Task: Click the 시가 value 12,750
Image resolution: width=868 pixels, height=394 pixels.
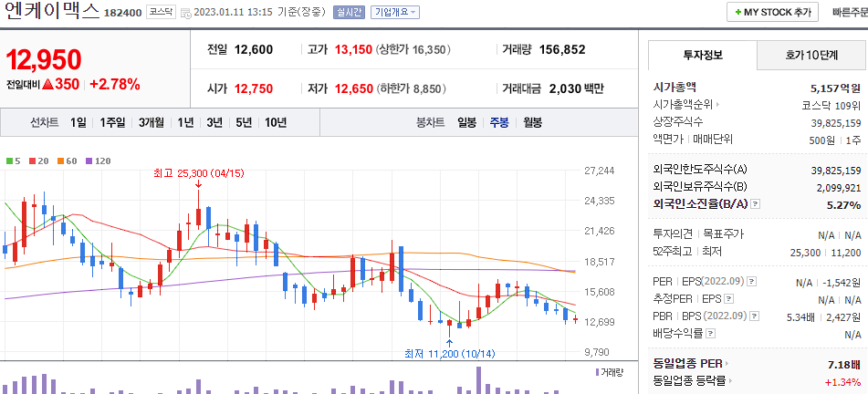Action: click(254, 88)
